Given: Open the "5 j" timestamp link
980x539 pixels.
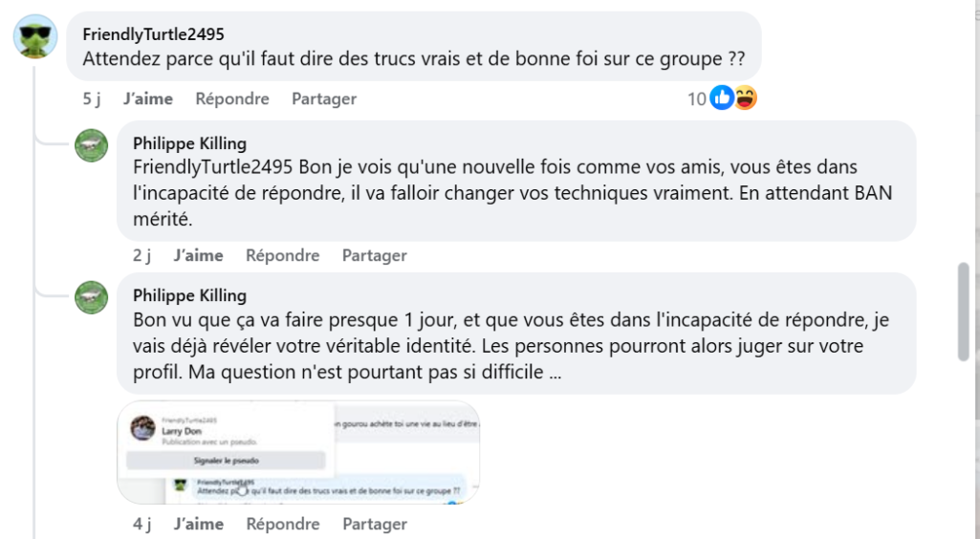Looking at the screenshot, I should coord(92,98).
